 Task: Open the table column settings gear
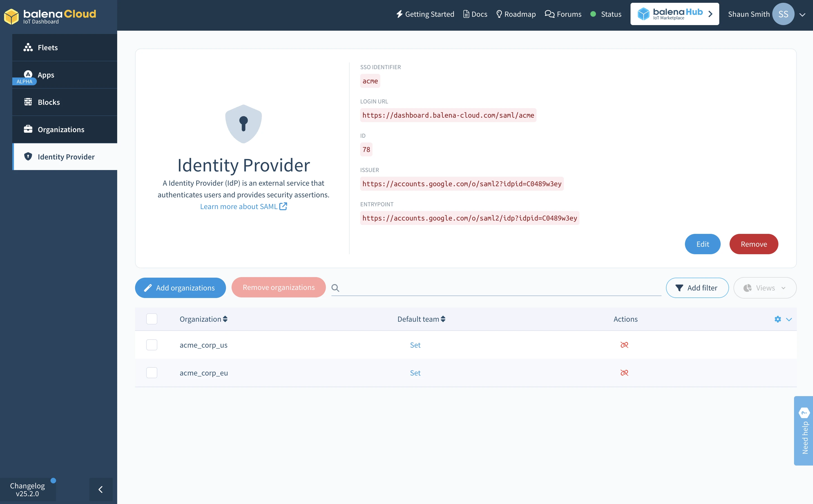778,319
